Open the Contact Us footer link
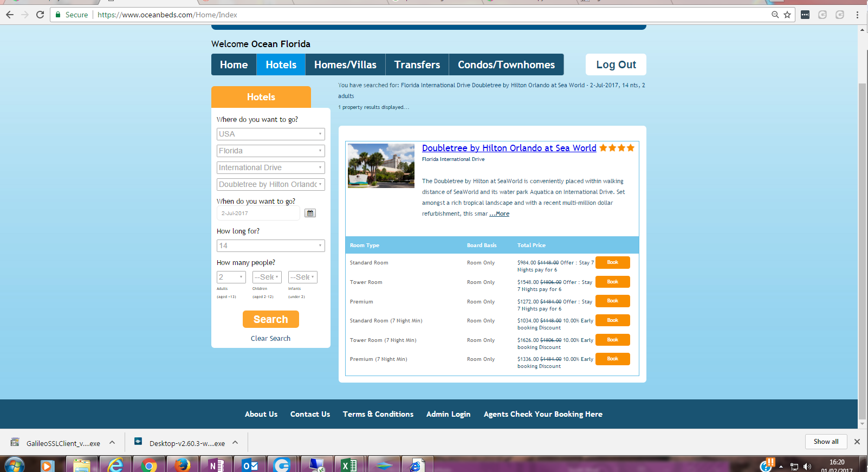 (x=310, y=414)
